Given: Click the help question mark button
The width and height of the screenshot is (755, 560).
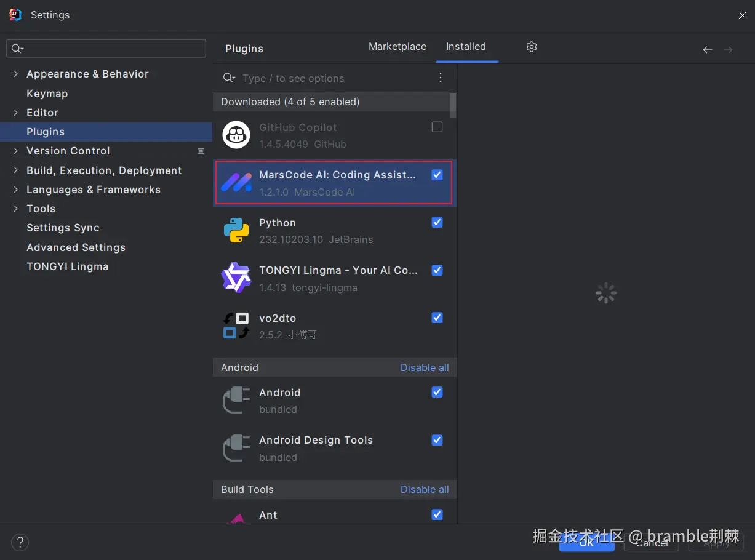Looking at the screenshot, I should (x=20, y=542).
